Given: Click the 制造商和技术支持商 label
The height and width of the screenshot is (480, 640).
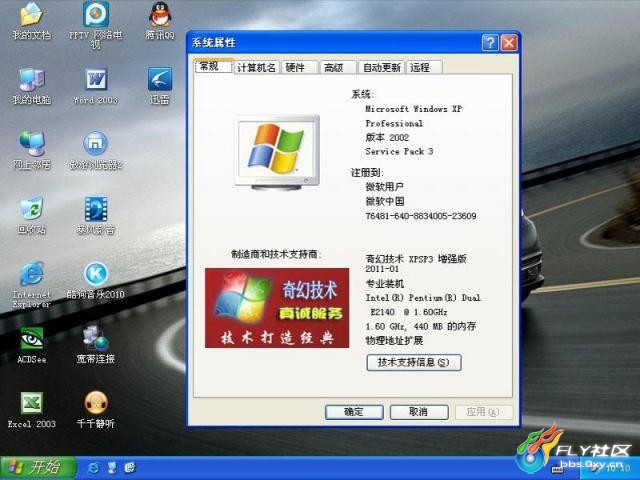Looking at the screenshot, I should [276, 254].
